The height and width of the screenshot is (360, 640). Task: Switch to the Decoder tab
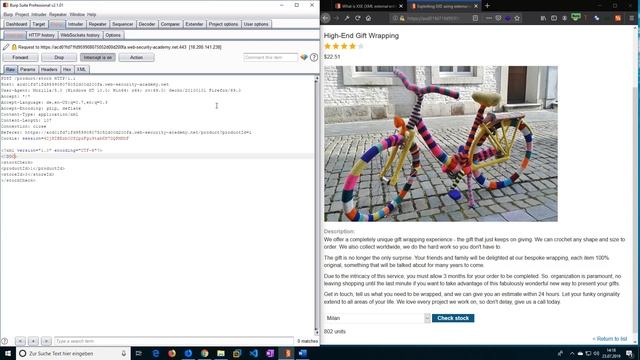pyautogui.click(x=147, y=24)
